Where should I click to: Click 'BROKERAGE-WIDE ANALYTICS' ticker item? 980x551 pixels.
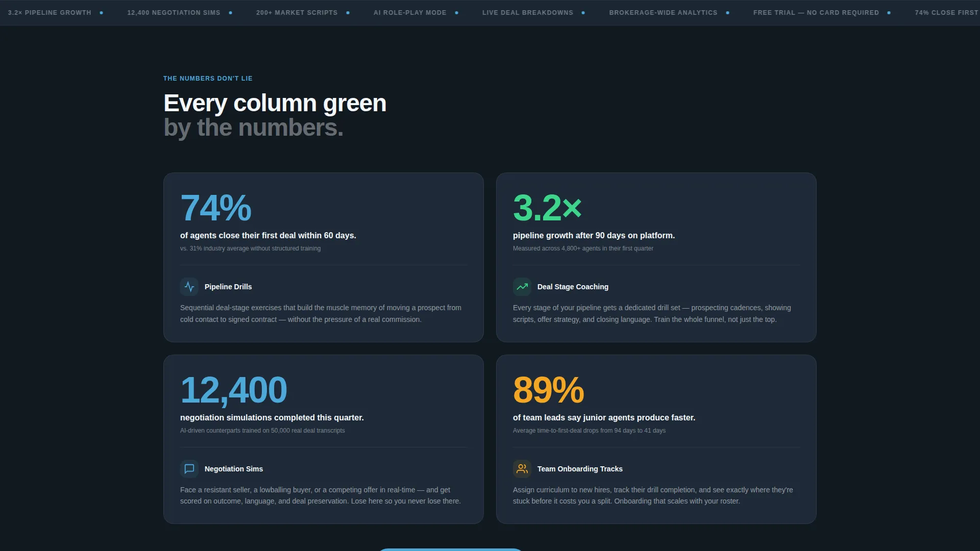(x=663, y=13)
